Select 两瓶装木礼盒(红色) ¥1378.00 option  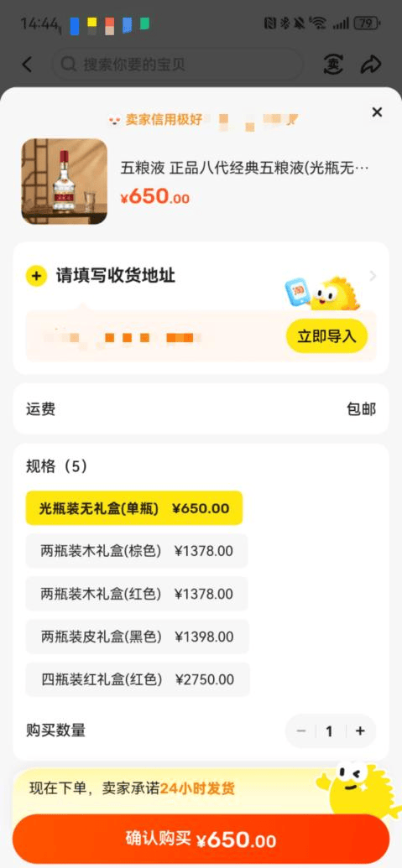pyautogui.click(x=137, y=594)
